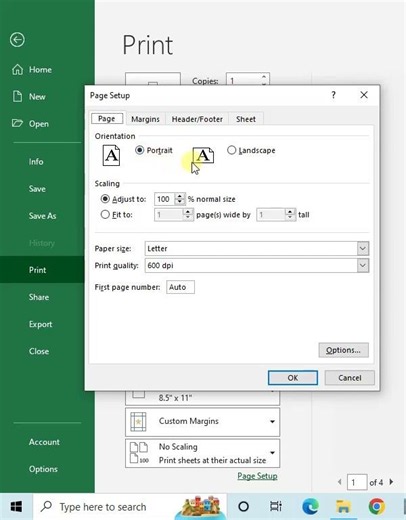Switch to the Page tab

tap(107, 119)
